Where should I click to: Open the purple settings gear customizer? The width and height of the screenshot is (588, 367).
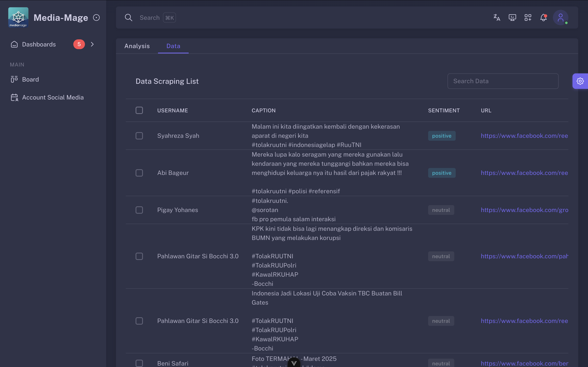(580, 81)
